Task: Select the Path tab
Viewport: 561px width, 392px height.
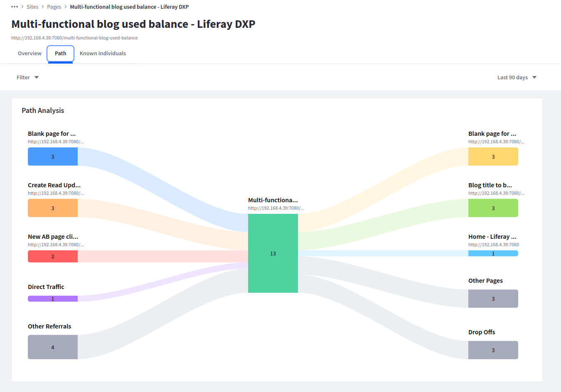Action: 61,54
